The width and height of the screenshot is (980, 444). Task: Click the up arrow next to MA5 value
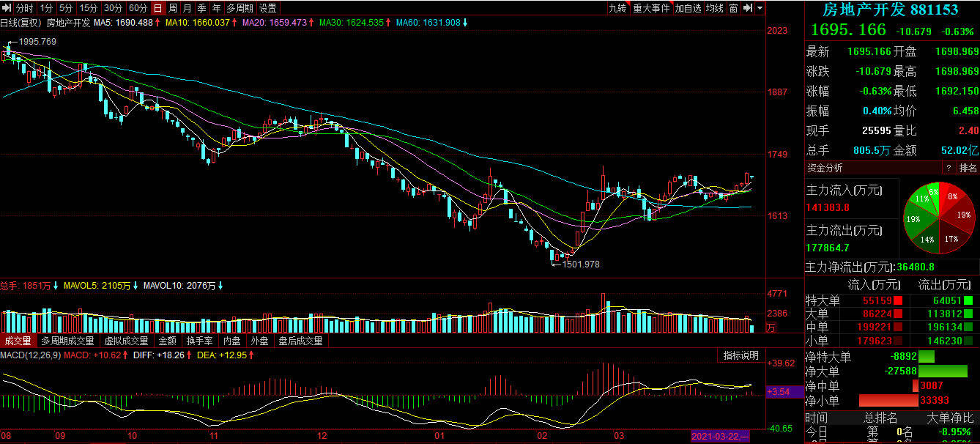tap(157, 23)
